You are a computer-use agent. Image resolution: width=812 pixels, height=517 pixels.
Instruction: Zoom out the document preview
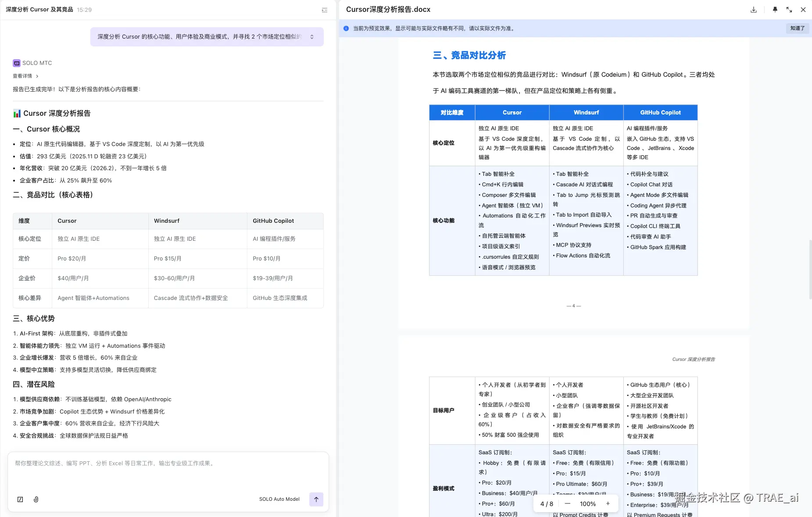click(568, 504)
